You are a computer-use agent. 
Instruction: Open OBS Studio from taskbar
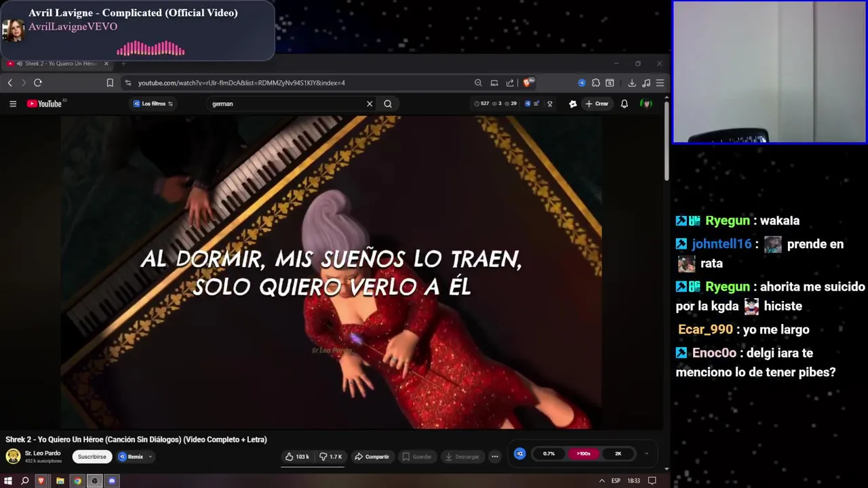95,481
